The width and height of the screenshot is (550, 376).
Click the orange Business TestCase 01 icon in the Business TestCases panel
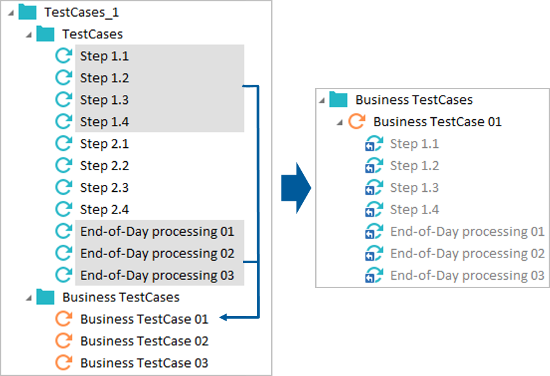pyautogui.click(x=357, y=121)
